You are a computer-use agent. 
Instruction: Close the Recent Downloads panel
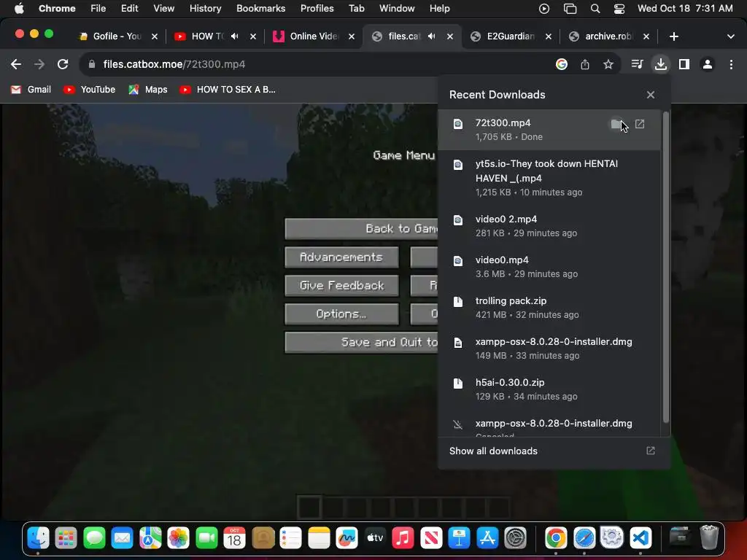point(650,95)
